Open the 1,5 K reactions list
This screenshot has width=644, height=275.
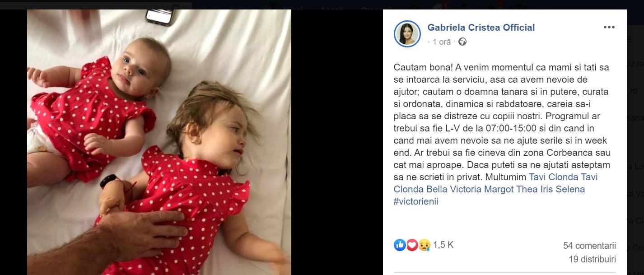tap(443, 245)
